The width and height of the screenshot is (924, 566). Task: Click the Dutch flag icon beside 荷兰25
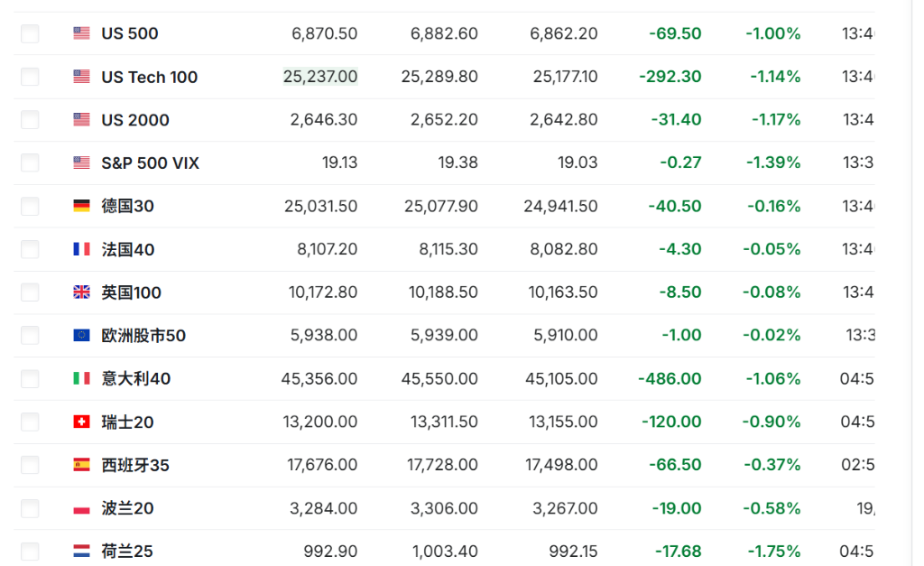[81, 551]
